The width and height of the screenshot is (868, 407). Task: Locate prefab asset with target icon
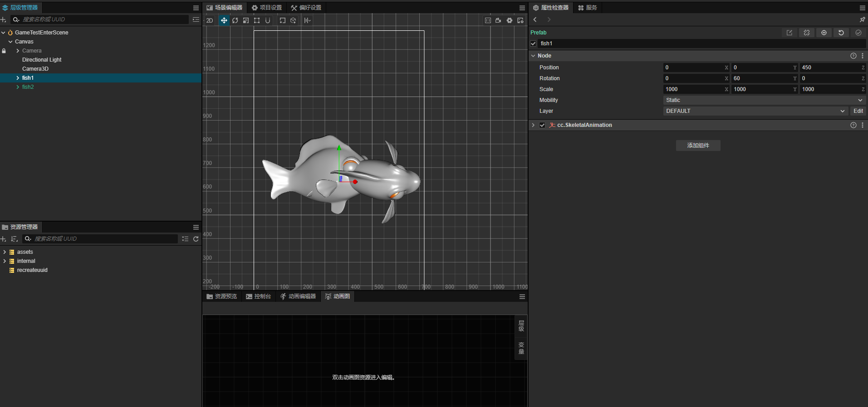tap(824, 33)
